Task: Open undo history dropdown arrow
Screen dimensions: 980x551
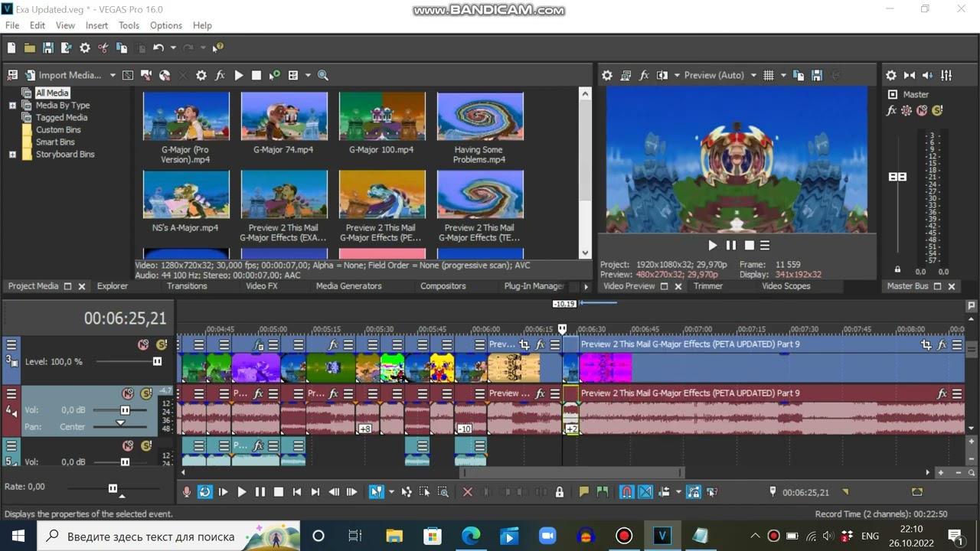Action: tap(173, 47)
